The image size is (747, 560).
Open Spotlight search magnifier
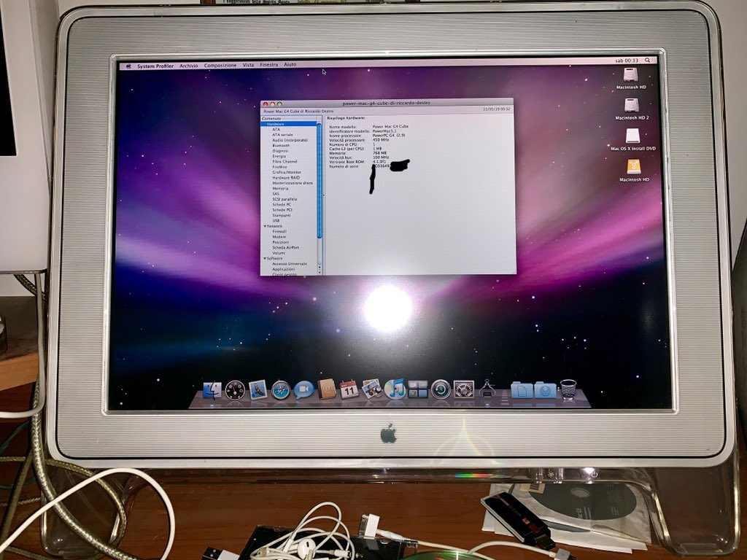tap(648, 61)
